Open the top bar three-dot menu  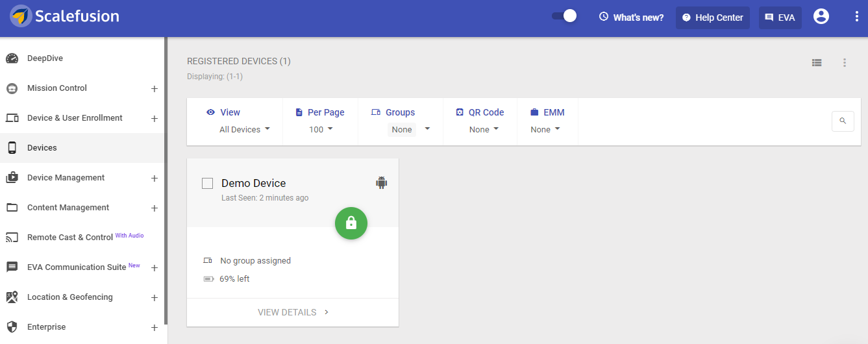tap(857, 17)
